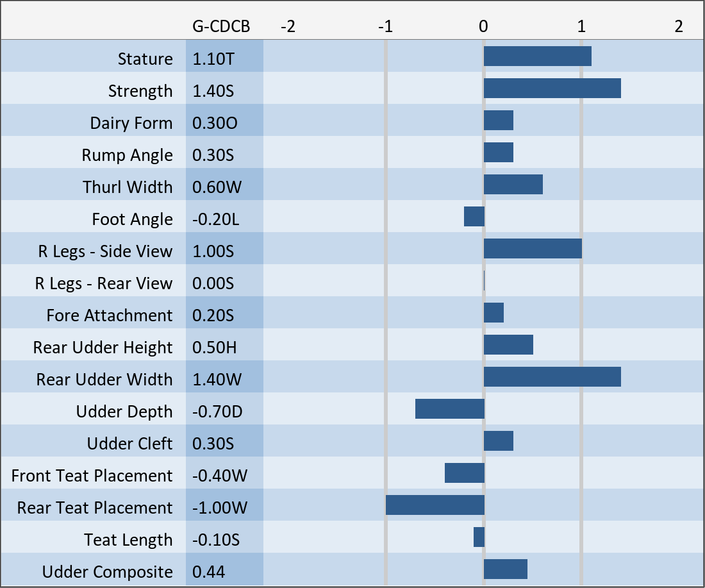The image size is (705, 588).
Task: Select the Stature row label
Action: [145, 59]
